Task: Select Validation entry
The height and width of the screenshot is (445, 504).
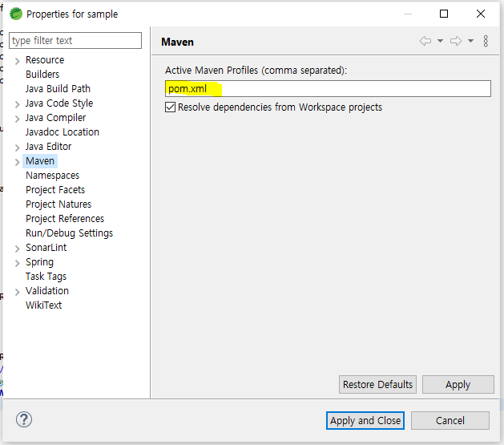Action: [x=47, y=291]
